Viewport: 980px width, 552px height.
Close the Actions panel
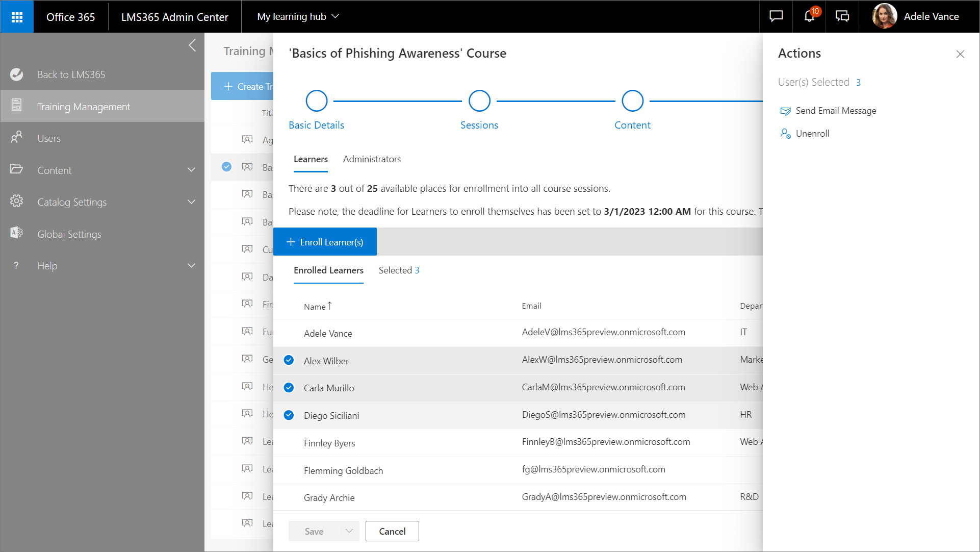(x=960, y=54)
